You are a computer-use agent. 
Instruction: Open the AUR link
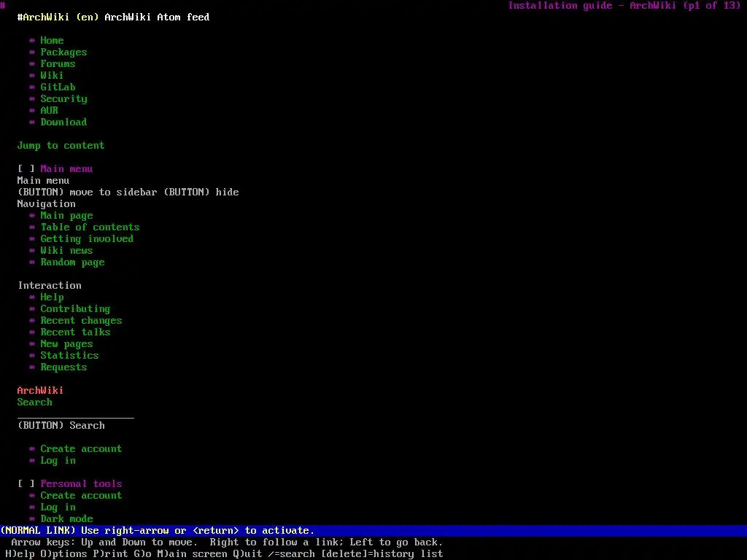(49, 111)
